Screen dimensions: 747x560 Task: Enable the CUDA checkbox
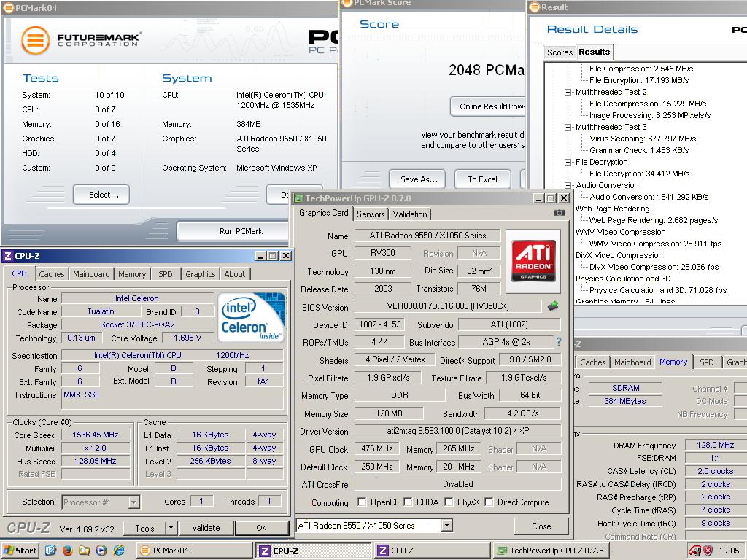point(408,502)
